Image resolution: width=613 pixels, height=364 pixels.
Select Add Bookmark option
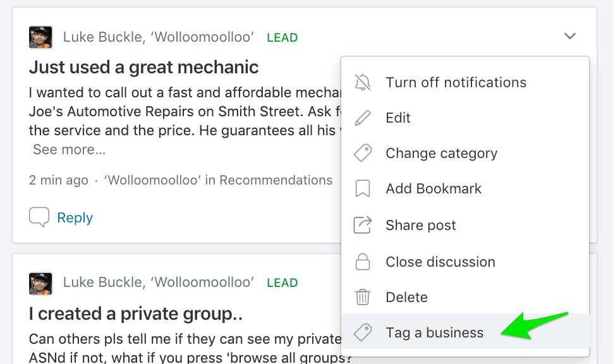[465, 188]
